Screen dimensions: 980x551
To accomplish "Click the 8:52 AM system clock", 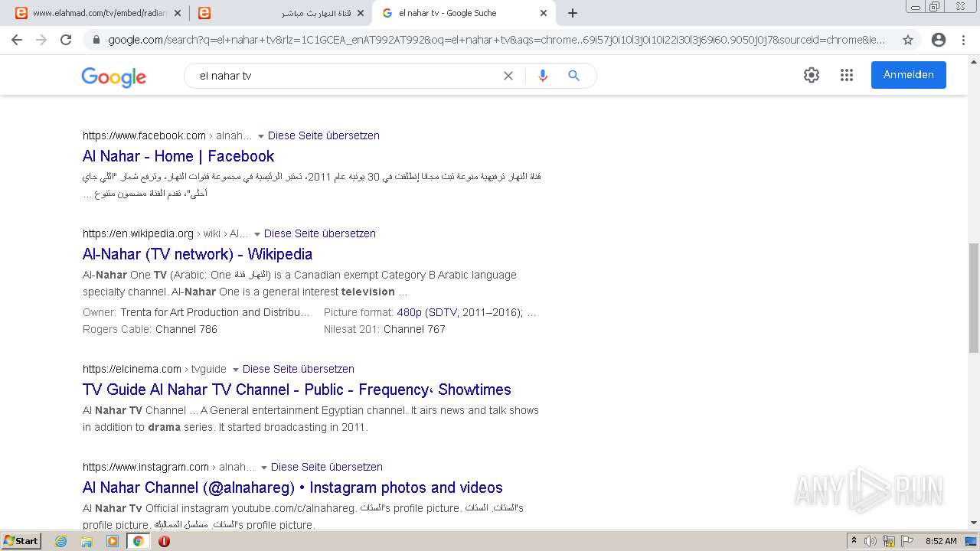I will click(x=941, y=541).
